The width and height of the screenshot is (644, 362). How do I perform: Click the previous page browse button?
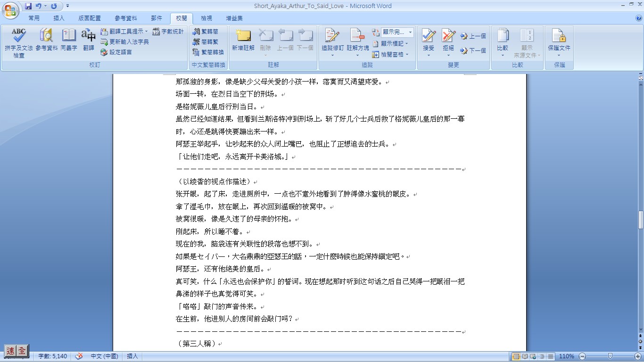[640, 336]
